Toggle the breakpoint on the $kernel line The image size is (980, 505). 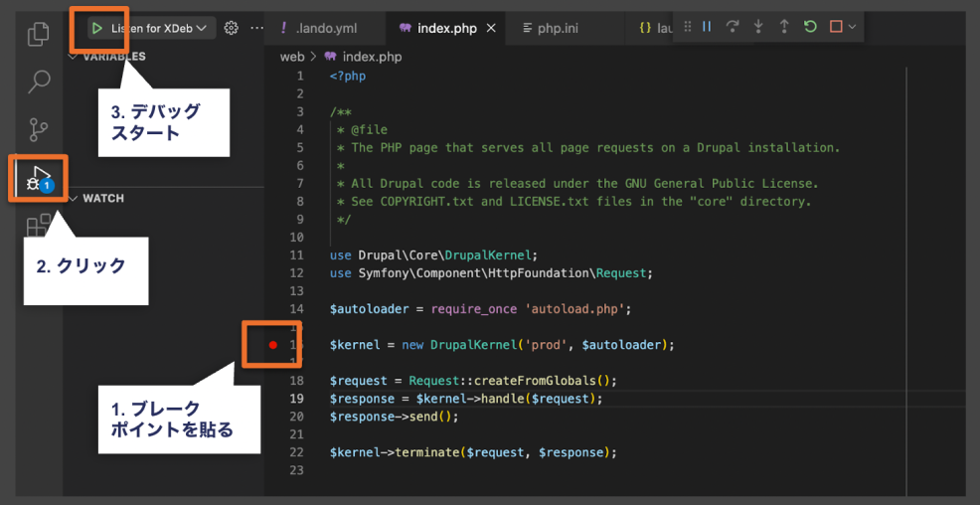pos(272,344)
